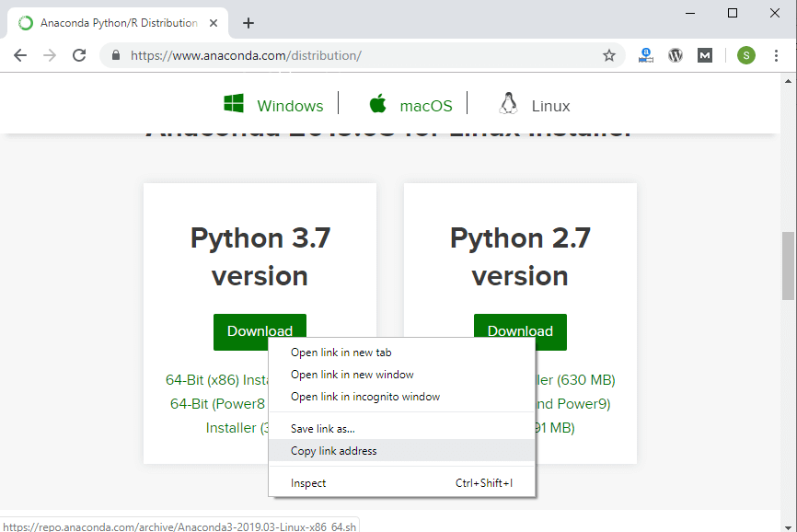
Task: Click the 64-Bit (x86) Installer link under Python 3.7
Action: 217,380
